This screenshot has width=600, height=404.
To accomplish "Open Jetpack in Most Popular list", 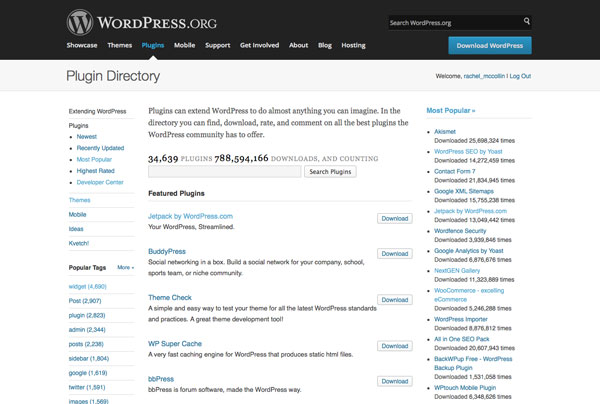I will click(x=470, y=211).
